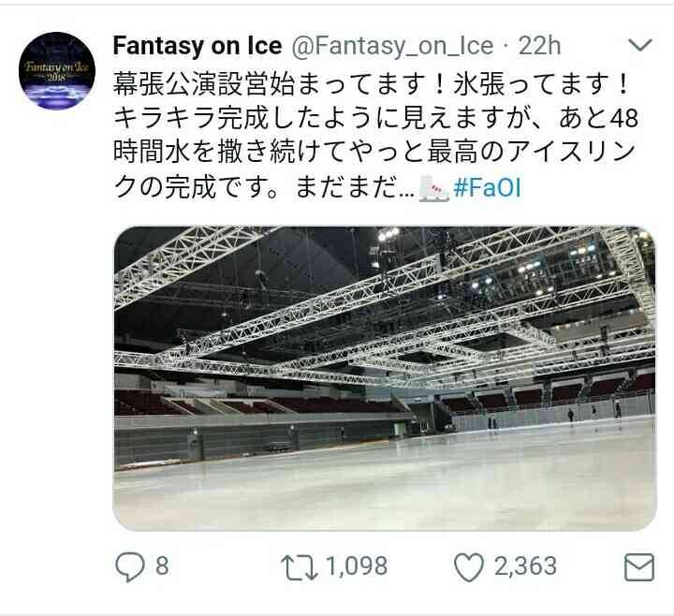Retweet using the retweet arrows icon

click(x=300, y=567)
